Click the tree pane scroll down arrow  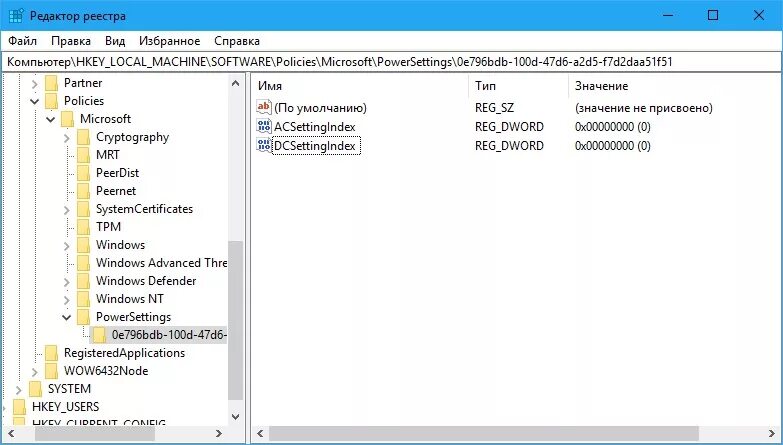(236, 416)
